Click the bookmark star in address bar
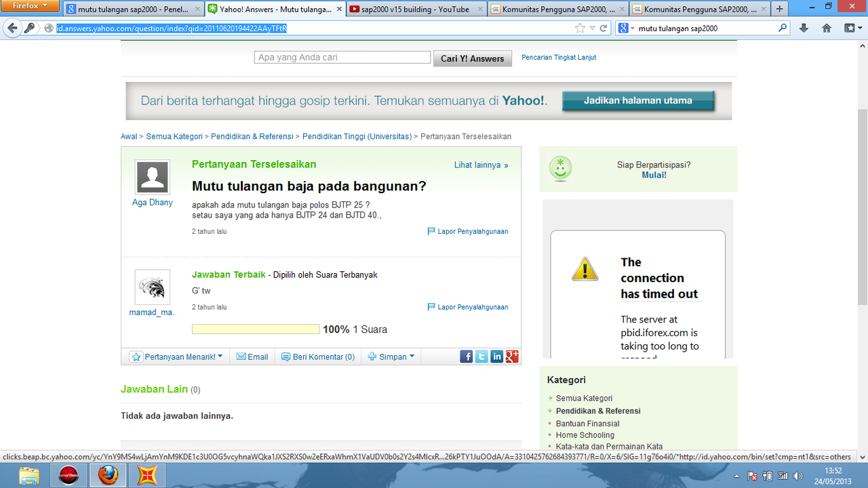The width and height of the screenshot is (868, 488). tap(580, 28)
